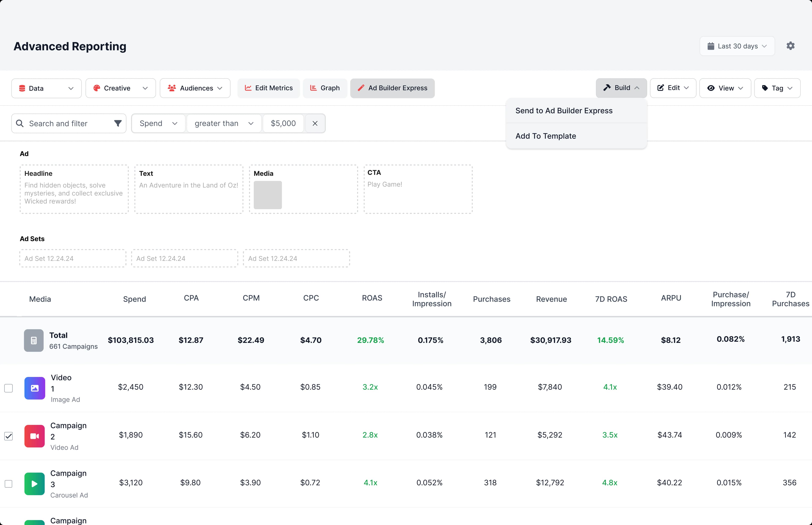Click the Graph chart icon

[x=313, y=88]
